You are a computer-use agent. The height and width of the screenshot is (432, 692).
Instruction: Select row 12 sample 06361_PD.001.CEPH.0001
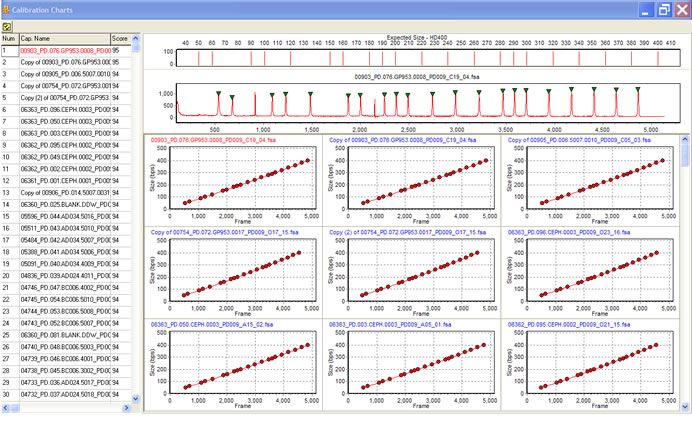click(66, 181)
